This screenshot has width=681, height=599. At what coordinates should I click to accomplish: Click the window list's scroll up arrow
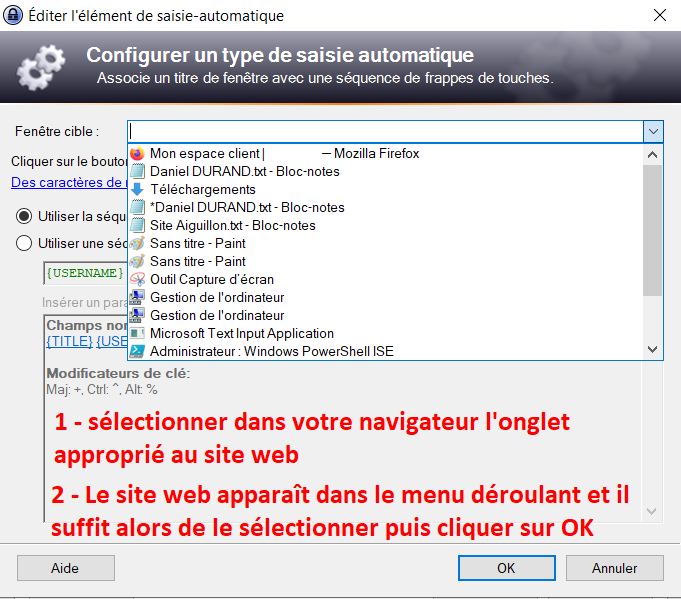point(653,155)
